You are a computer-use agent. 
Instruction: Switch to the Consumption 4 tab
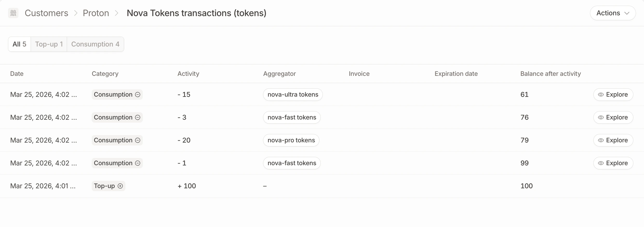[95, 44]
